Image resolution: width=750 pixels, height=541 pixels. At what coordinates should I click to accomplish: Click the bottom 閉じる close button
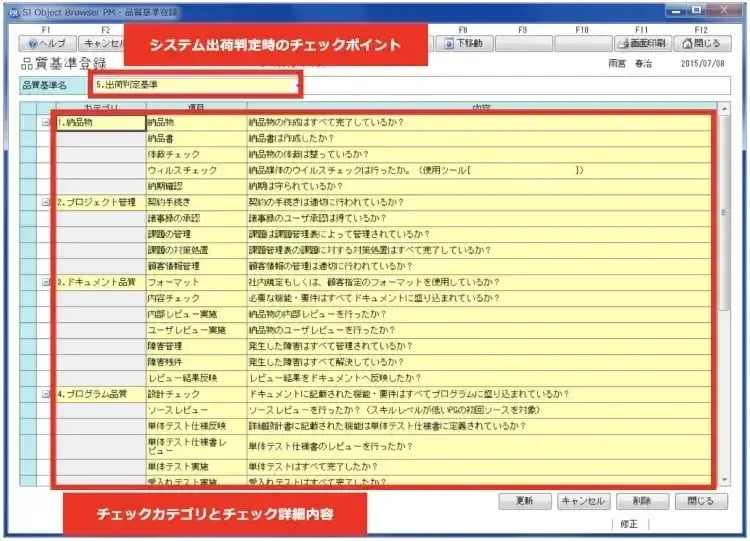pos(701,501)
